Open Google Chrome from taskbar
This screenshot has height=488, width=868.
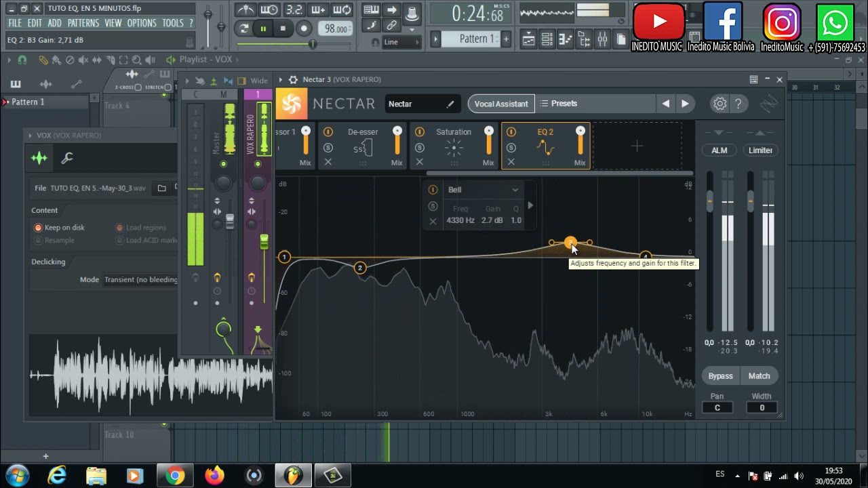(175, 476)
